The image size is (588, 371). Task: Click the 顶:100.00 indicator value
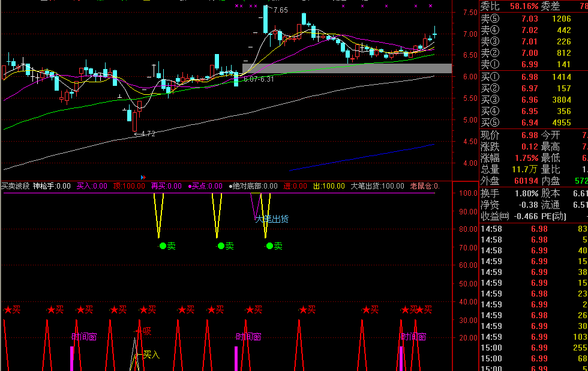point(129,186)
